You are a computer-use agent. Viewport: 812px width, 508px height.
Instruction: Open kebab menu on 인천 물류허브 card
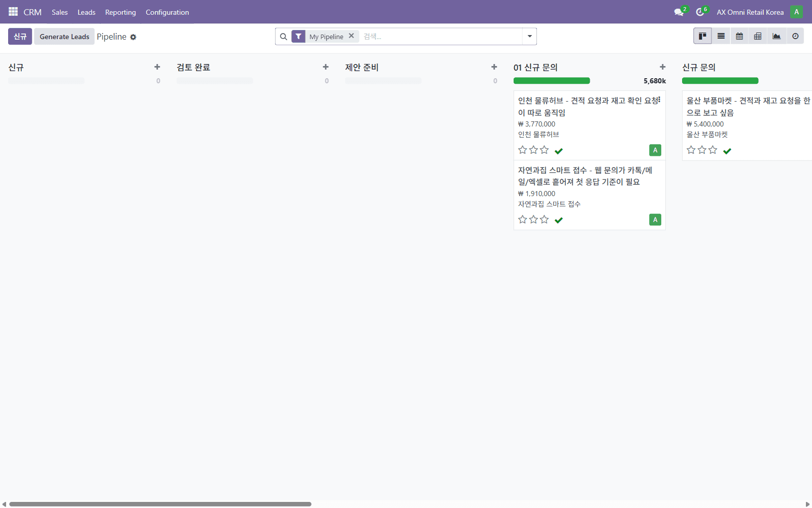coord(660,100)
